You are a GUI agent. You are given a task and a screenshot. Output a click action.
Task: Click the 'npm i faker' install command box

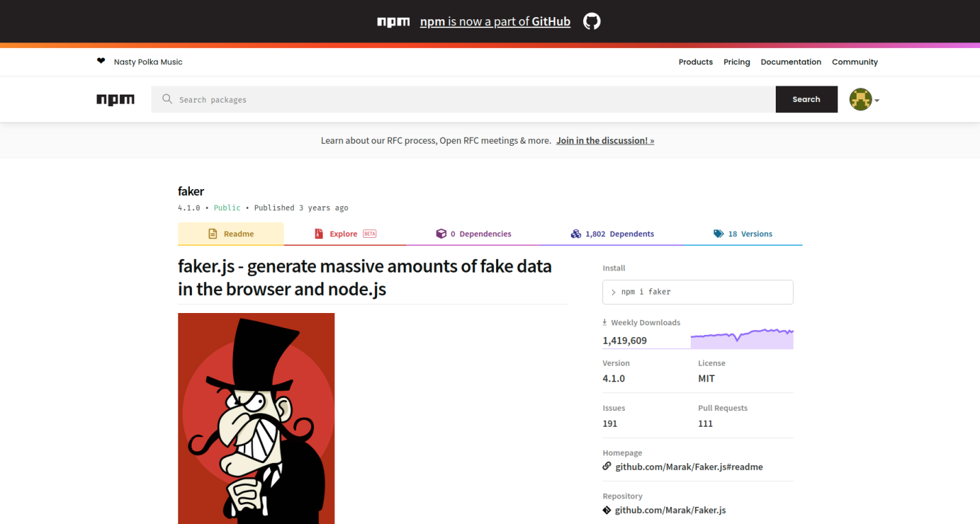(698, 292)
